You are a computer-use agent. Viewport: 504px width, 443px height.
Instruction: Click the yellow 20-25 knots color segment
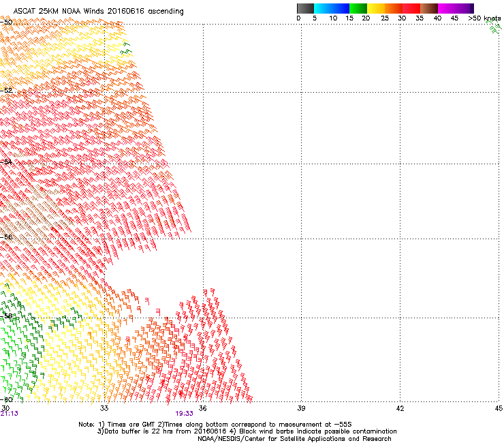click(376, 8)
